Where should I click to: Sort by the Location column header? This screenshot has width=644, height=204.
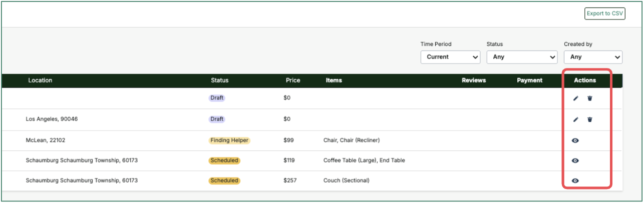coord(40,80)
